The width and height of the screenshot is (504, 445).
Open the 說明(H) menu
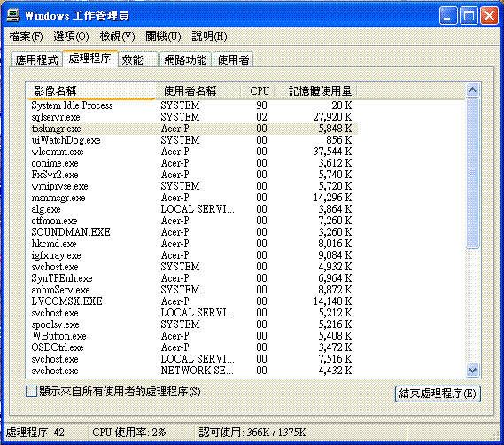point(209,36)
